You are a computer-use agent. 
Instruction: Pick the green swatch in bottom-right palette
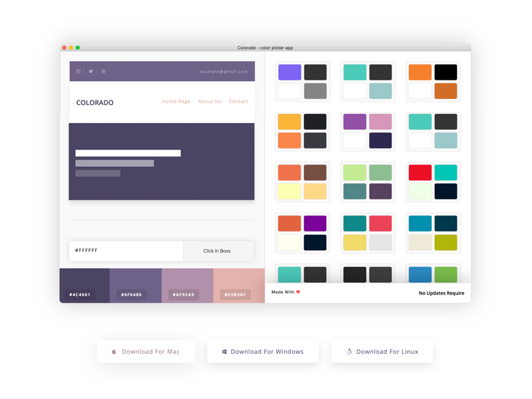[x=446, y=275]
